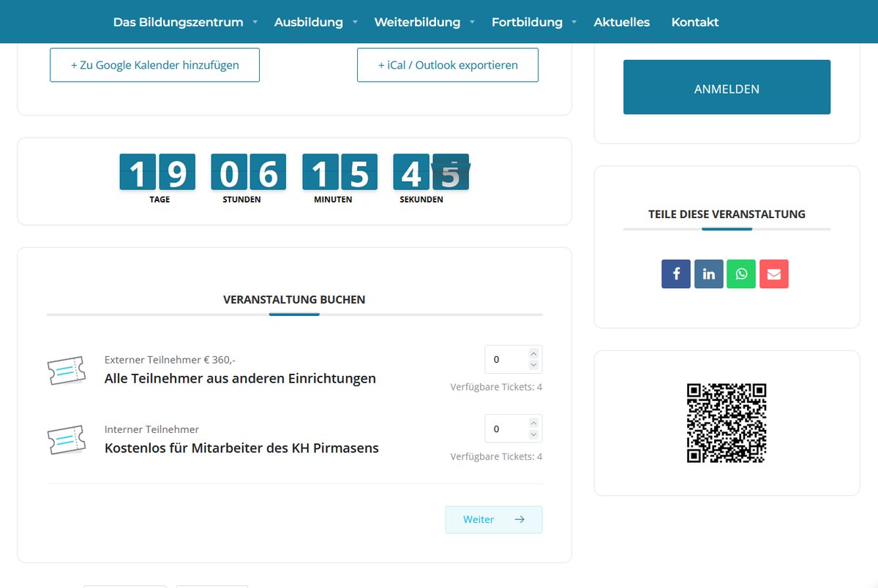Click the TAGE countdown label
This screenshot has height=588, width=878.
(x=160, y=199)
